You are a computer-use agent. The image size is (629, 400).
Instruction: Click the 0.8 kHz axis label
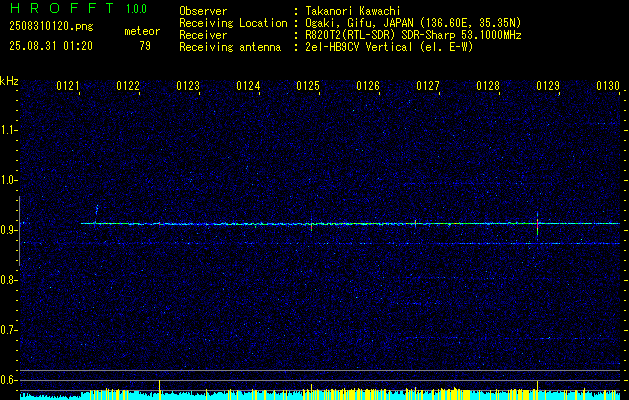point(8,280)
